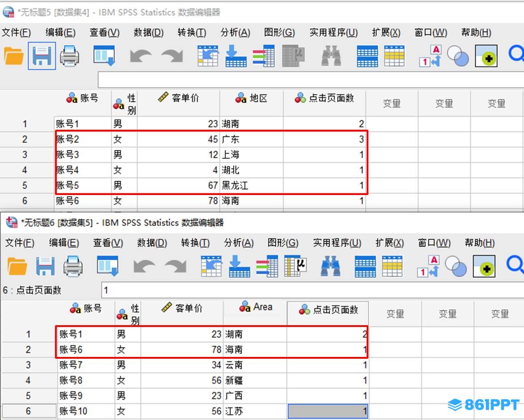Variables info icon in upper window
The image size is (524, 420).
(264, 56)
